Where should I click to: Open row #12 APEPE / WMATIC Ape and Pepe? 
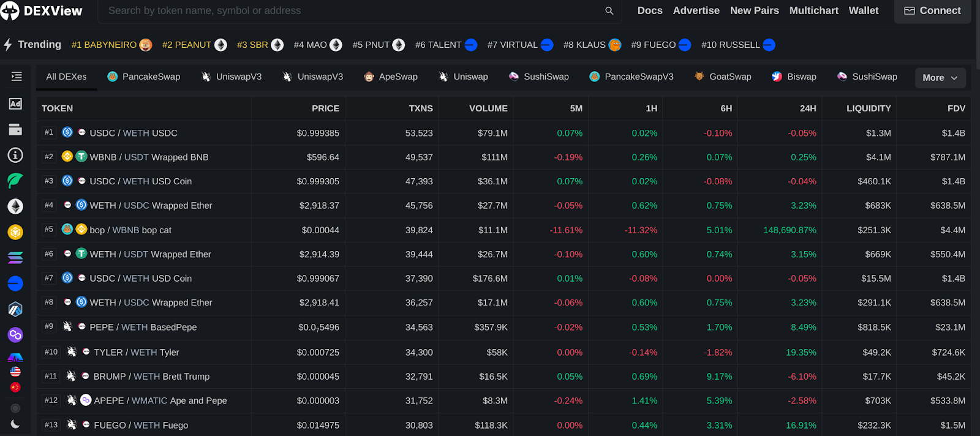pyautogui.click(x=503, y=400)
